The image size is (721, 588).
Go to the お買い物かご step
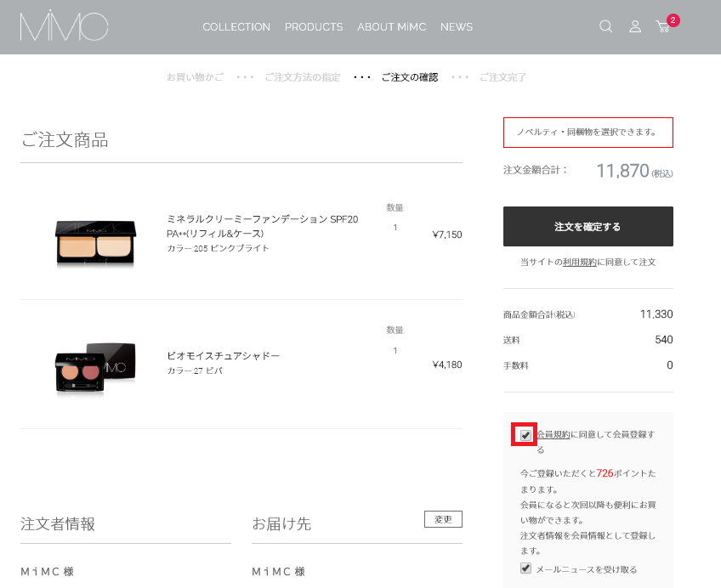195,77
